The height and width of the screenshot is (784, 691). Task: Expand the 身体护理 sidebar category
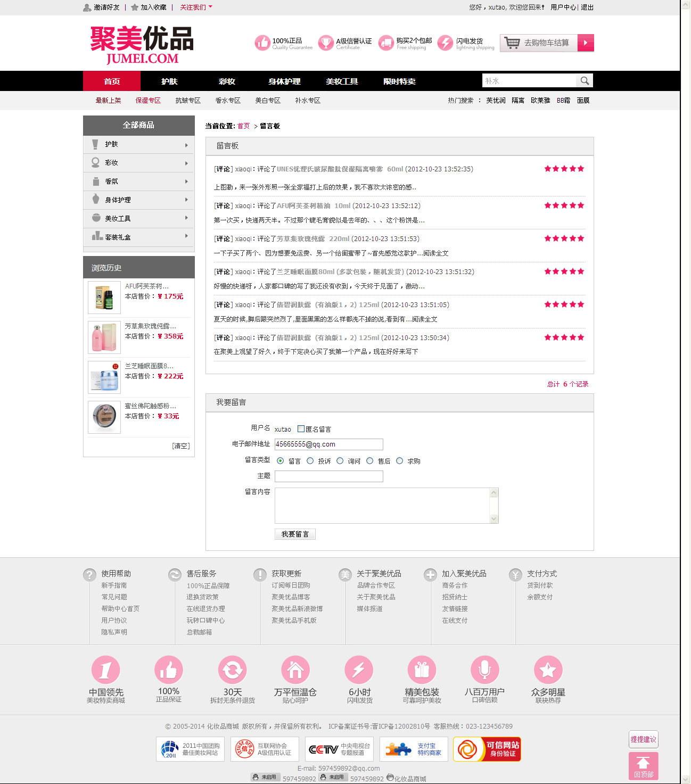(138, 200)
